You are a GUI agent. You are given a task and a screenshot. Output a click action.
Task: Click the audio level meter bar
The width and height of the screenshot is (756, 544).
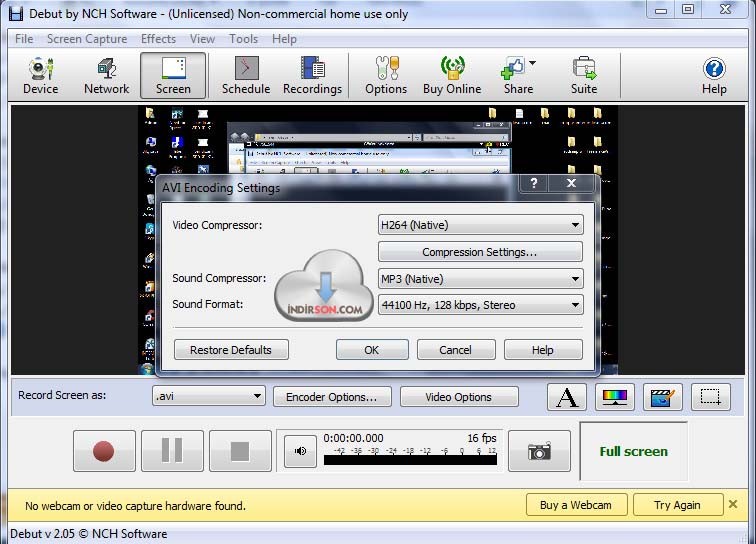[x=410, y=460]
